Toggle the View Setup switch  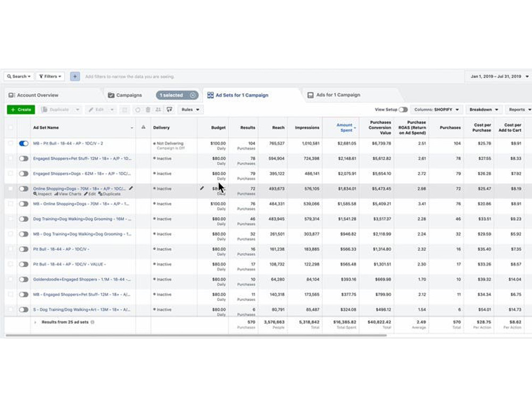[403, 110]
